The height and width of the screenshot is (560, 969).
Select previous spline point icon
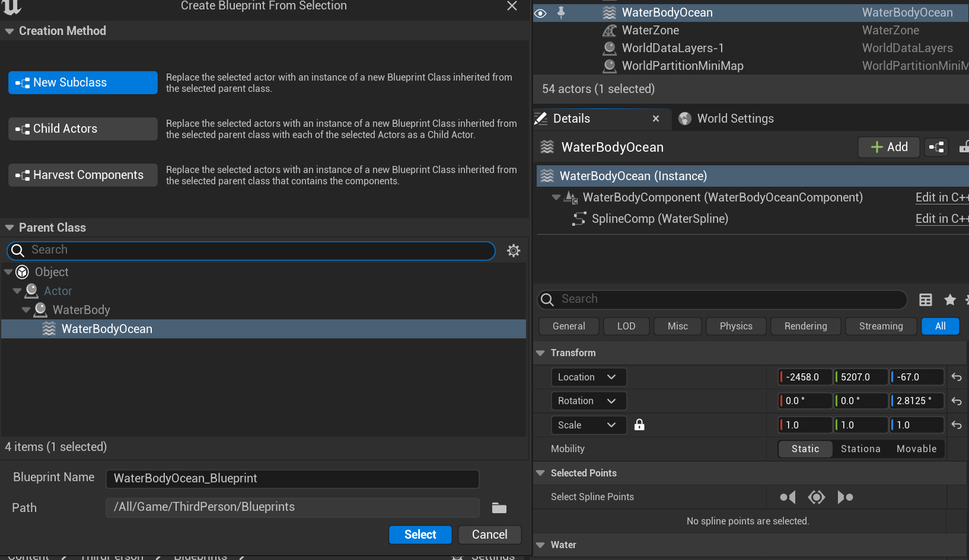tap(788, 497)
